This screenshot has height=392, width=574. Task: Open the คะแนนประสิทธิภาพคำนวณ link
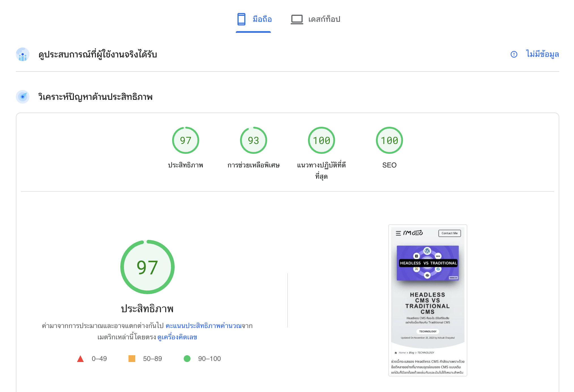(204, 326)
